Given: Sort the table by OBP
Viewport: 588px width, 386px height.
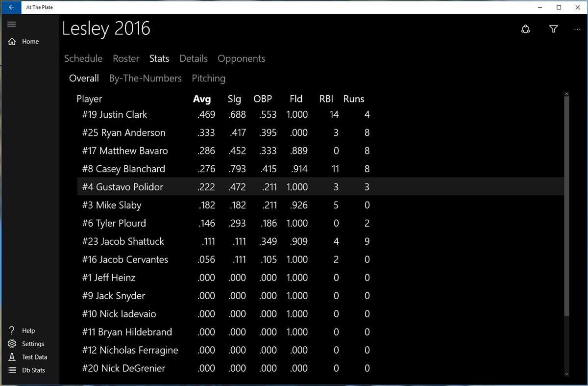Looking at the screenshot, I should point(263,99).
